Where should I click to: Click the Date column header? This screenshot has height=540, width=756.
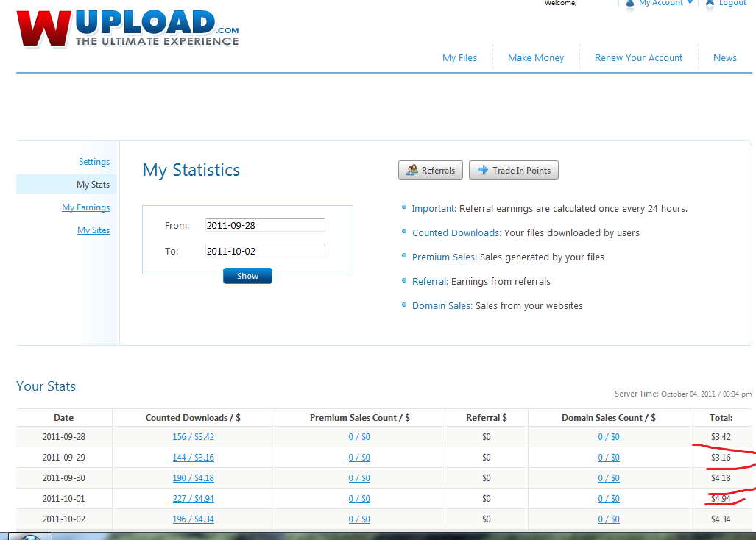click(x=63, y=418)
